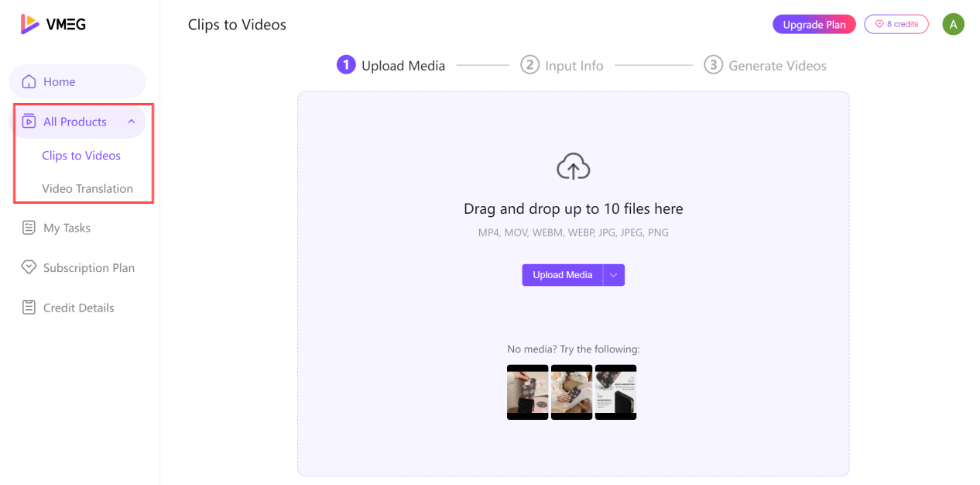Click the Credit Details clipboard icon
The height and width of the screenshot is (485, 980).
pos(29,308)
